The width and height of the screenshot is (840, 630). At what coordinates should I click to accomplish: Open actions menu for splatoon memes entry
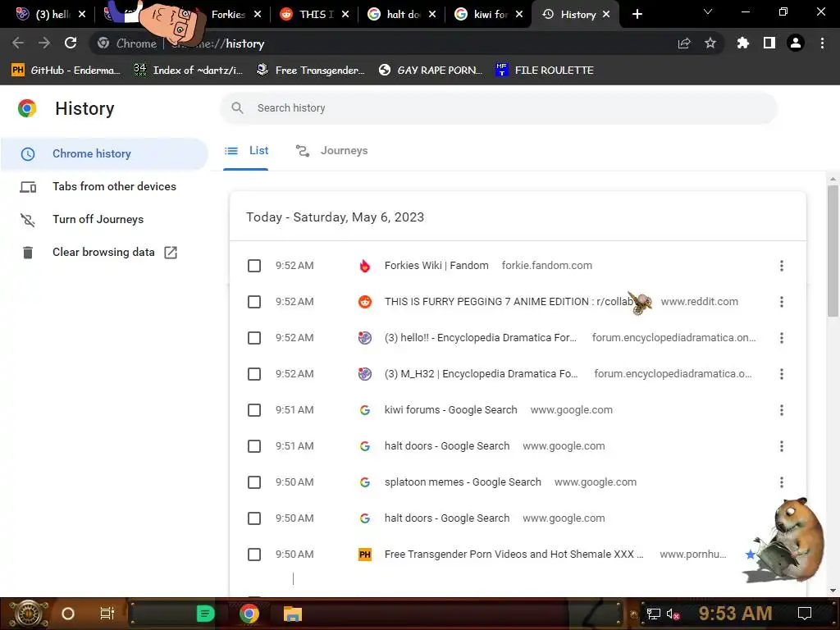pyautogui.click(x=782, y=482)
